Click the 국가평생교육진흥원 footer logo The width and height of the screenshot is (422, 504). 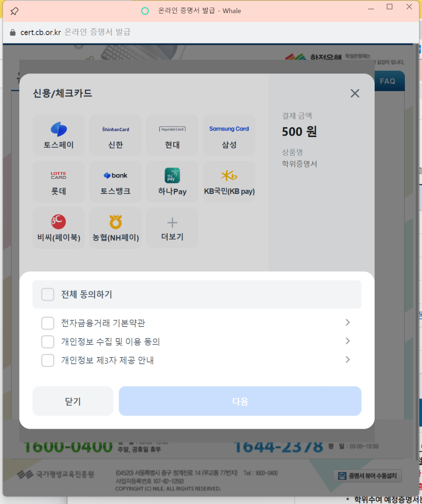55,474
